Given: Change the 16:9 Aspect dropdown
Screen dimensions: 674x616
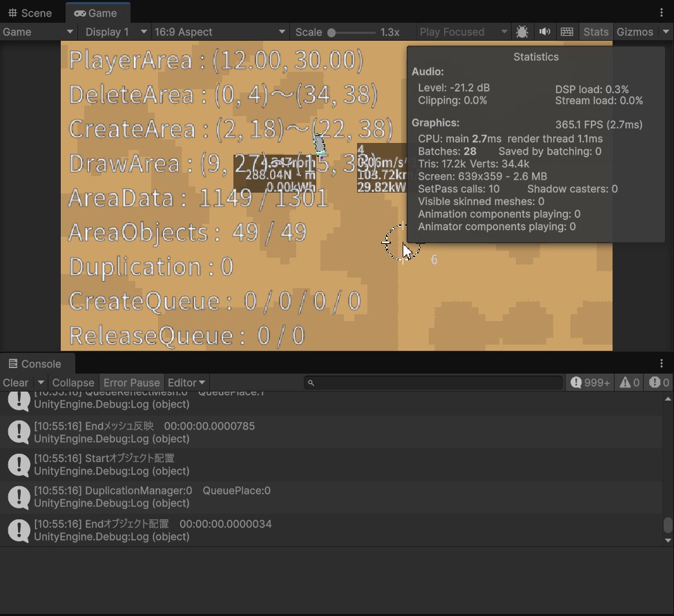Looking at the screenshot, I should (220, 32).
